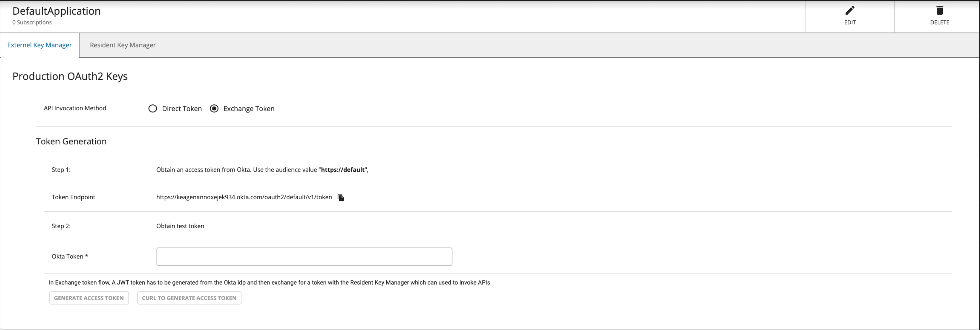Image resolution: width=980 pixels, height=330 pixels.
Task: Click the GENERATE ACCESS TOKEN button
Action: tap(89, 298)
